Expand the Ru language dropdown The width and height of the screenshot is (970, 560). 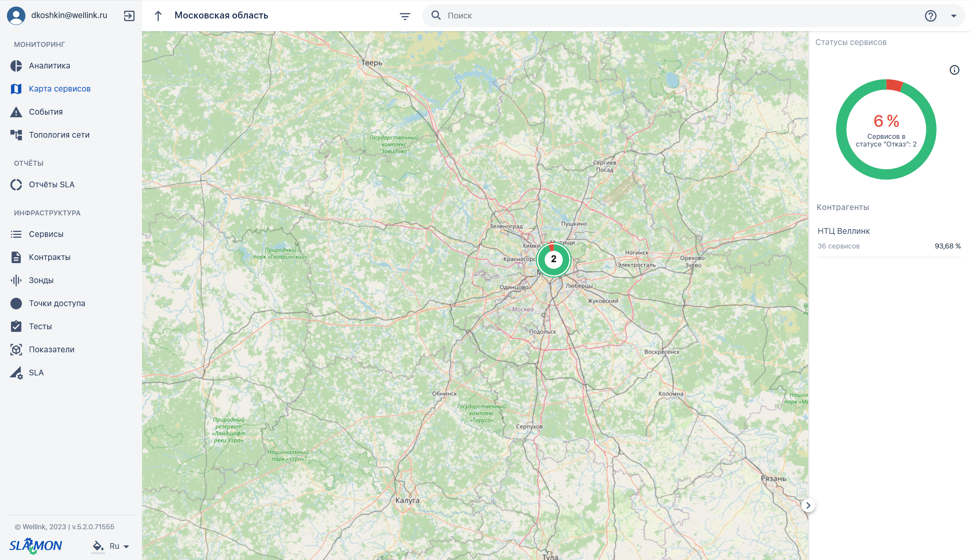[x=119, y=546]
